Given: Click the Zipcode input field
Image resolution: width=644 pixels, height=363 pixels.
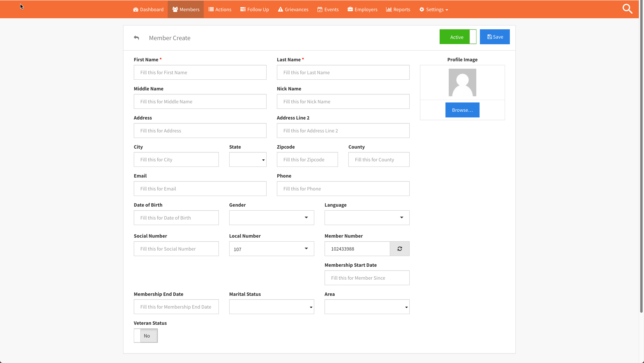Looking at the screenshot, I should [x=307, y=159].
